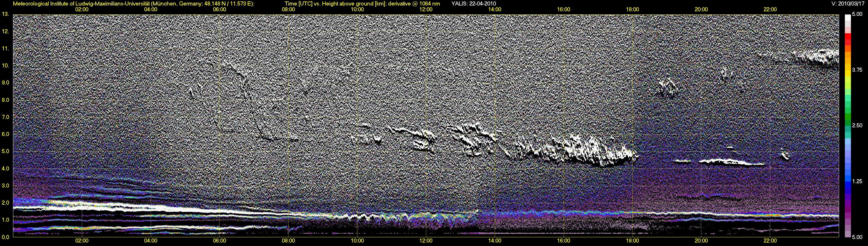This screenshot has height=246, width=868.
Task: Click the '04:00' label on the bottom time axis
Action: pos(151,241)
